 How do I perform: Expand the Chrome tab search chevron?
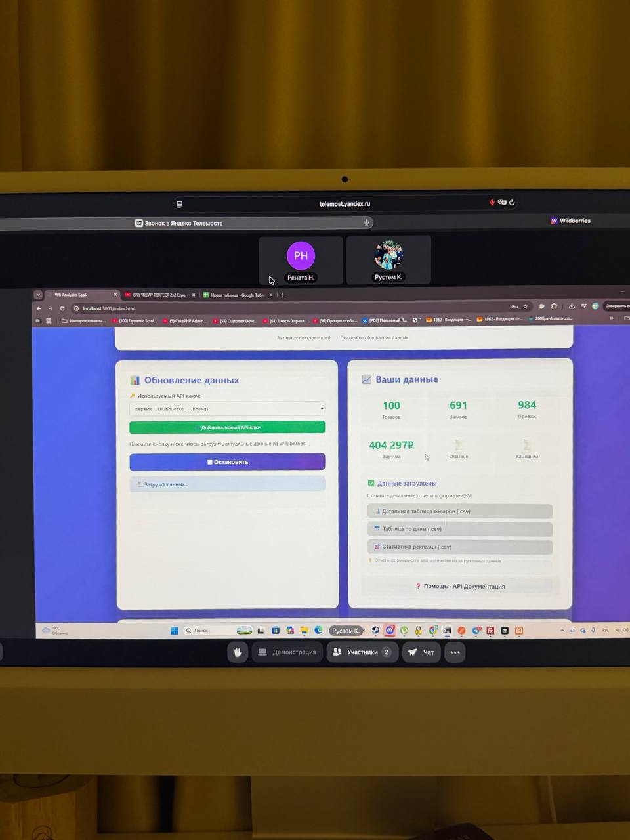(39, 295)
